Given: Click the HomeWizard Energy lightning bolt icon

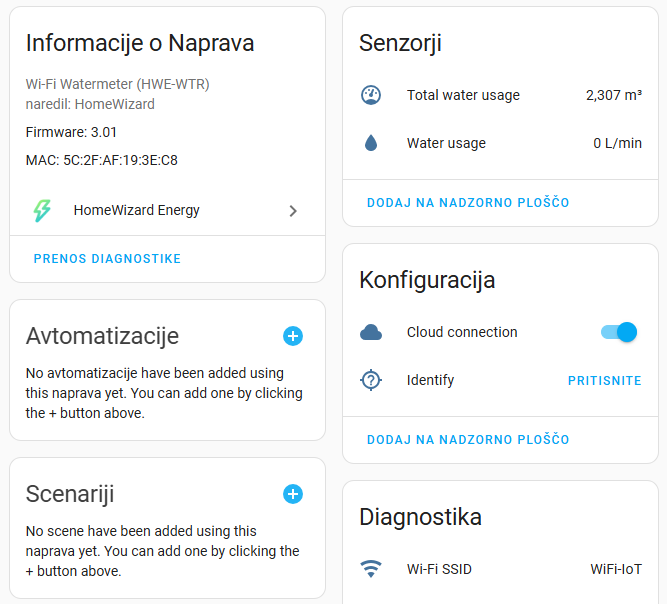Looking at the screenshot, I should [x=42, y=211].
